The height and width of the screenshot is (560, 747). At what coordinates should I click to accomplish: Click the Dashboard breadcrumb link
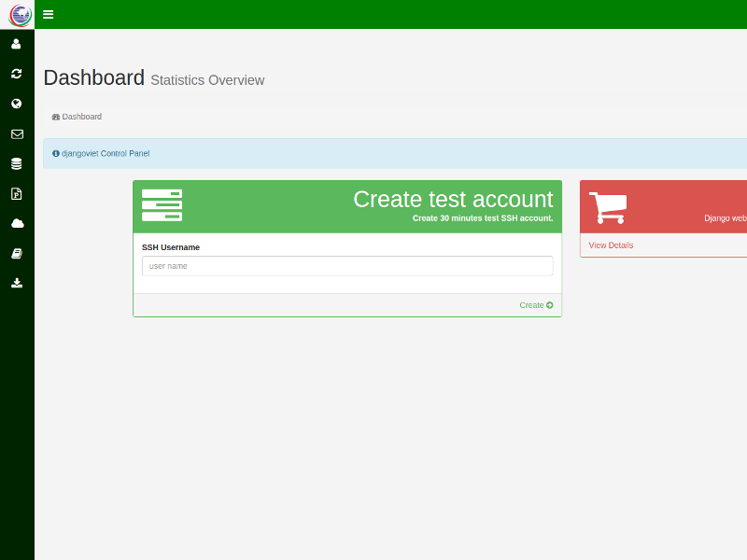pos(81,117)
